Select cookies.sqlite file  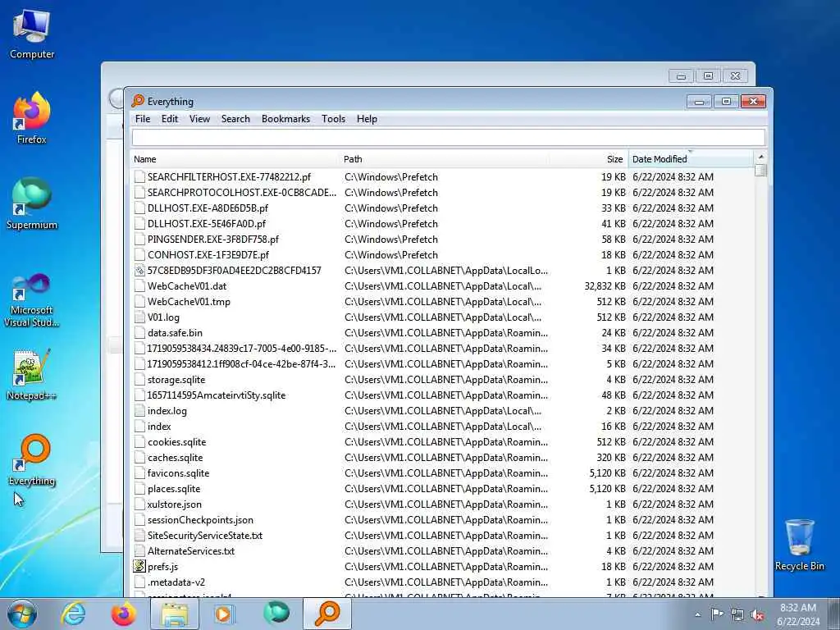pos(177,442)
